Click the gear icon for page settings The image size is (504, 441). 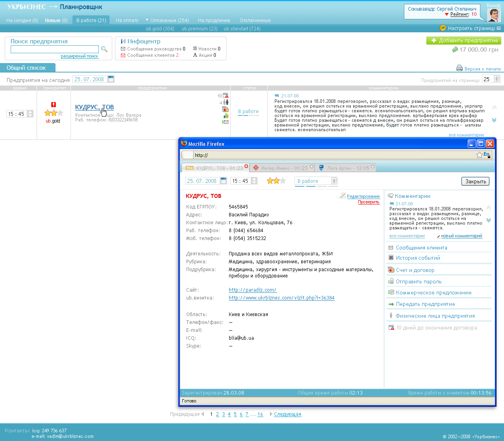(x=443, y=28)
